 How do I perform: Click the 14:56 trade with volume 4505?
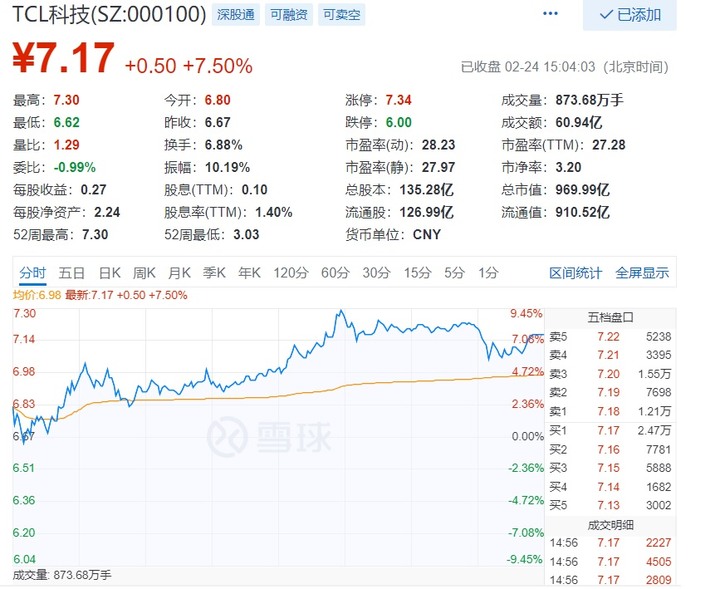610,561
